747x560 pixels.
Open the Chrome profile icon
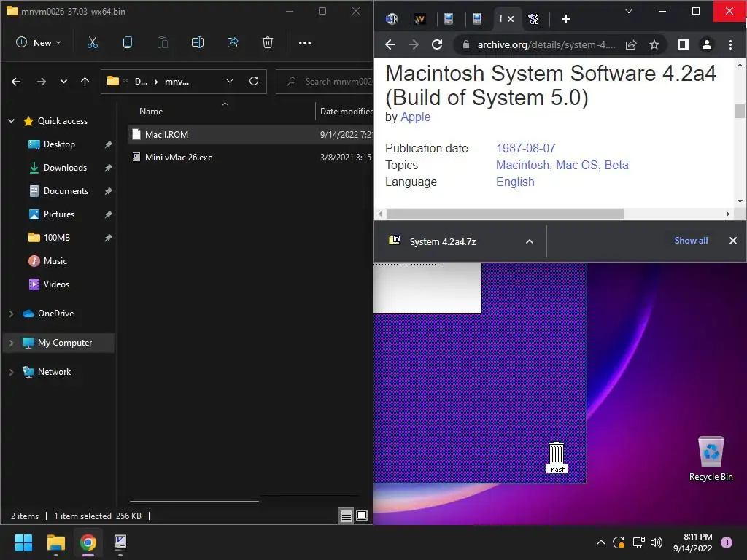click(x=707, y=44)
